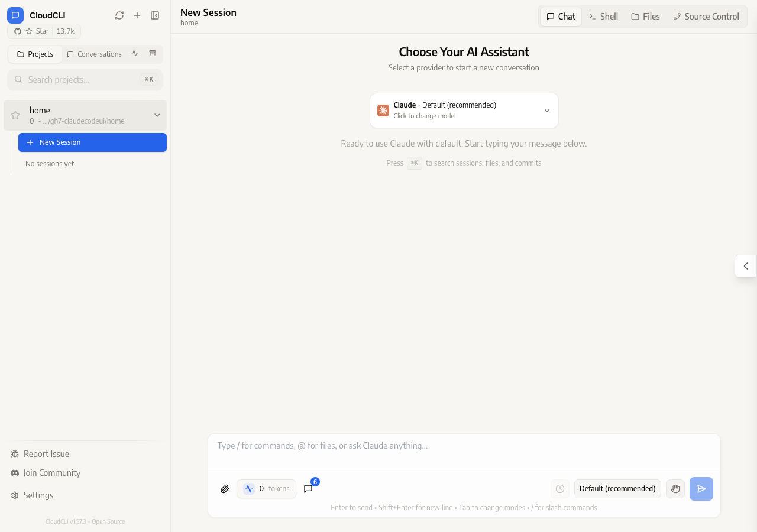
Task: Star the home project
Action: [x=15, y=115]
